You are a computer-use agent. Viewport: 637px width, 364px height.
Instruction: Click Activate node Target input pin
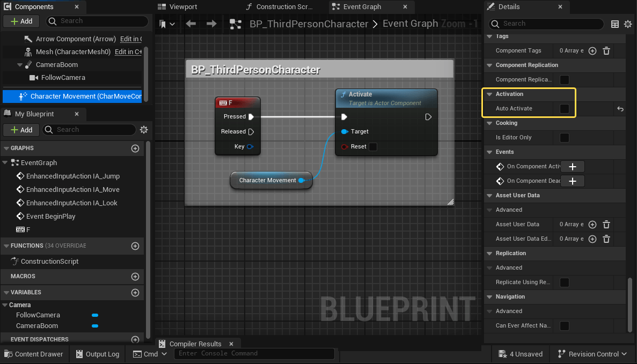click(345, 131)
